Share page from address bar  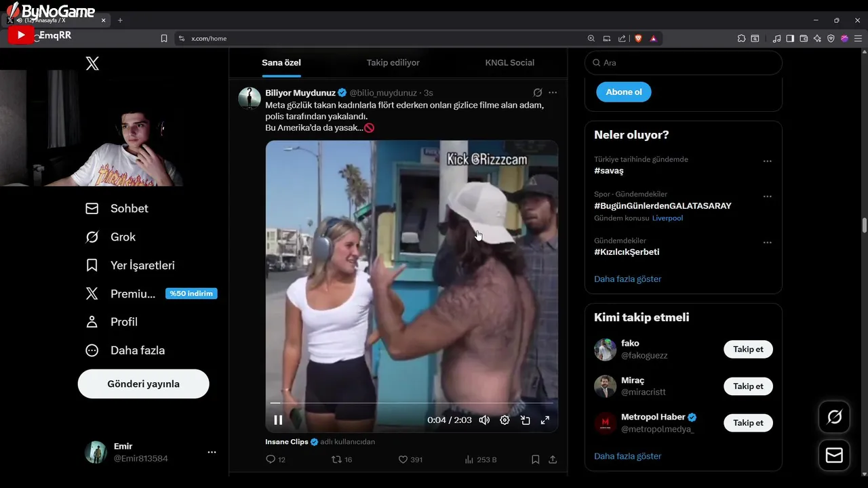point(622,39)
